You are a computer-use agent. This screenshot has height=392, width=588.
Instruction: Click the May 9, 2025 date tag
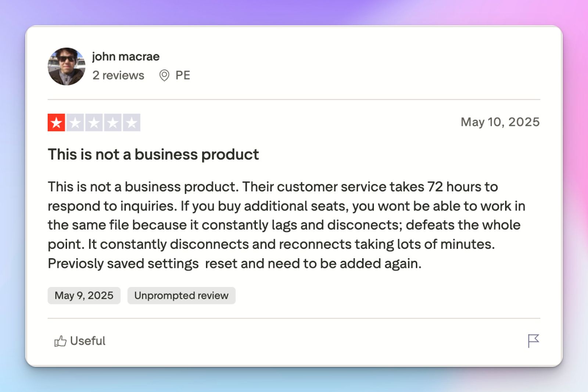(x=84, y=295)
